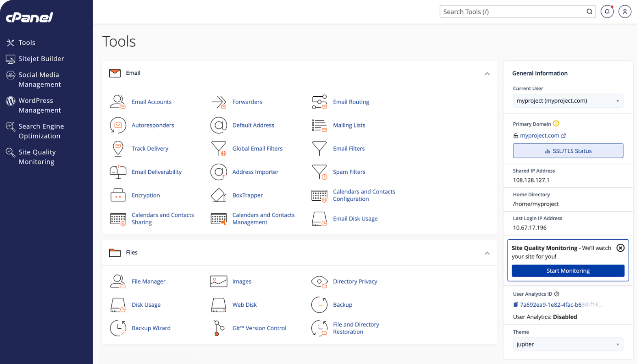Open the user account profile icon
Image resolution: width=637 pixels, height=364 pixels.
[x=625, y=12]
